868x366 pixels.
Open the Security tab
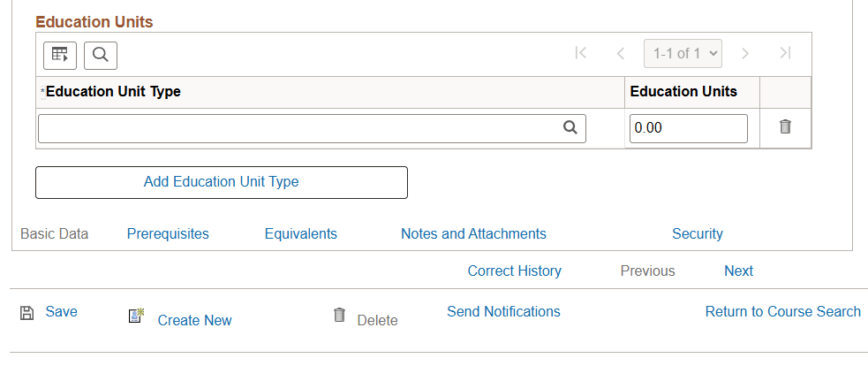click(x=698, y=234)
